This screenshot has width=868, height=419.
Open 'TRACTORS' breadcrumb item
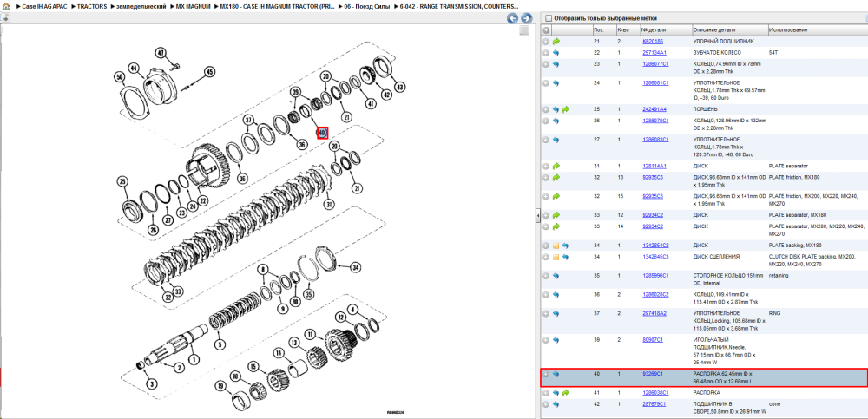[x=92, y=5]
